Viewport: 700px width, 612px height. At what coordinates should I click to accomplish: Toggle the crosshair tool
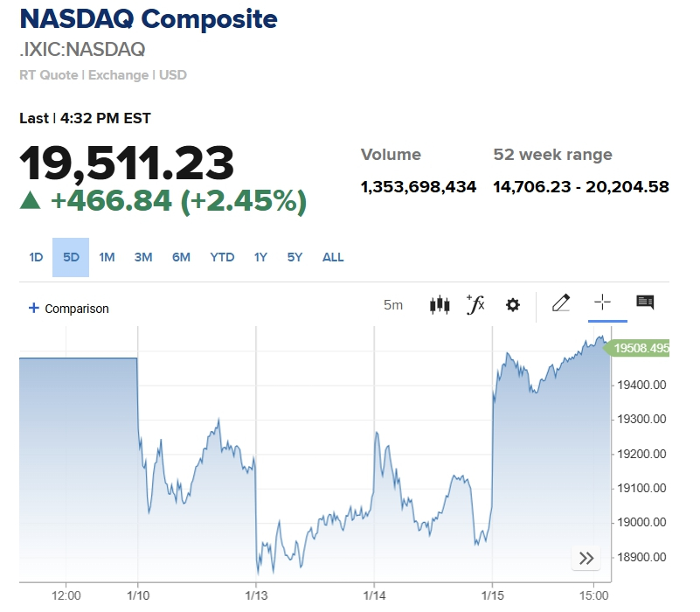tap(602, 303)
